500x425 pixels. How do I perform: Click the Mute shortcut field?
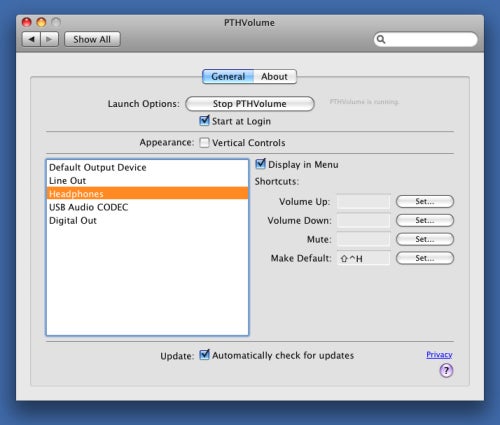[x=363, y=239]
